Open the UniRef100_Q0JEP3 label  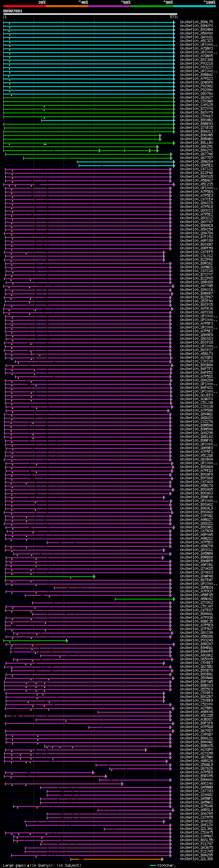(196, 395)
